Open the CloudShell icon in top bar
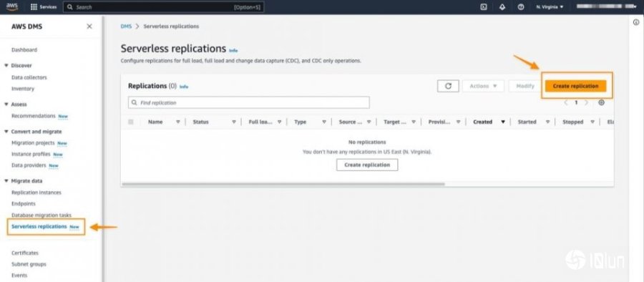This screenshot has height=282, width=644. [x=484, y=7]
